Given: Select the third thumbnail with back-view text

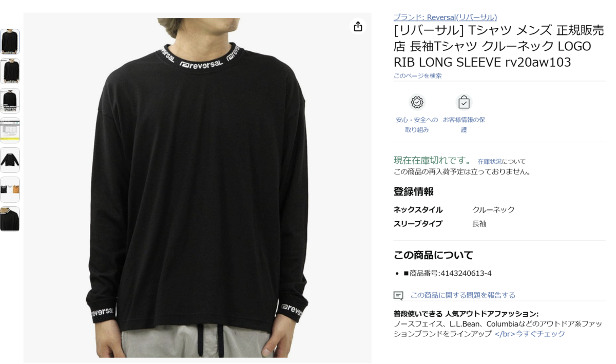Looking at the screenshot, I should pos(10,101).
